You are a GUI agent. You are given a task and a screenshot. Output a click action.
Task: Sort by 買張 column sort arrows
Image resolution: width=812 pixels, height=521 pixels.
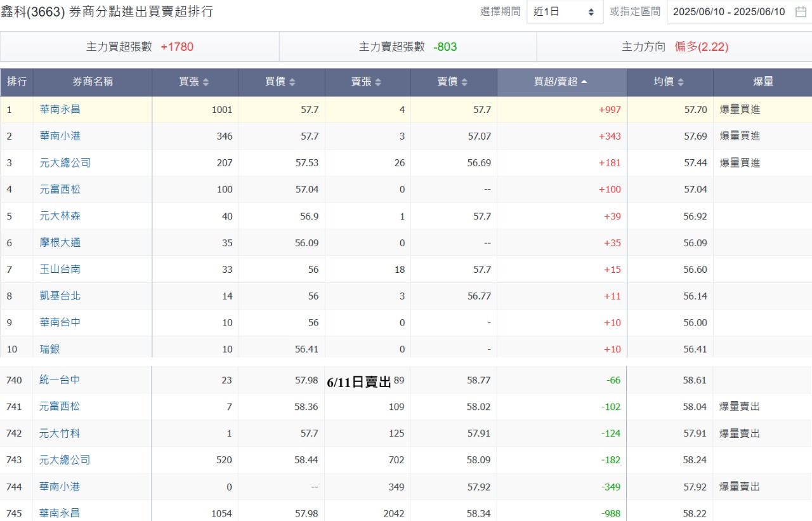[x=206, y=82]
